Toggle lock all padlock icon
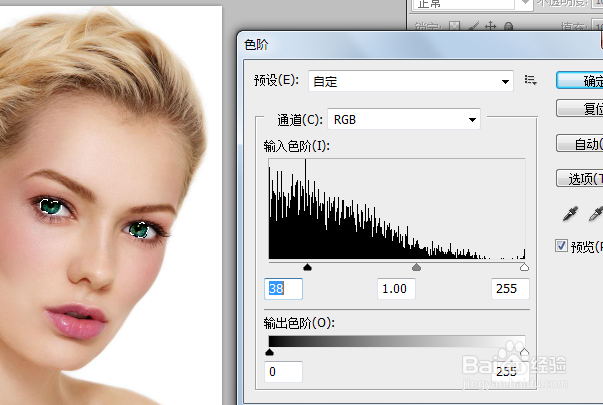 click(508, 27)
